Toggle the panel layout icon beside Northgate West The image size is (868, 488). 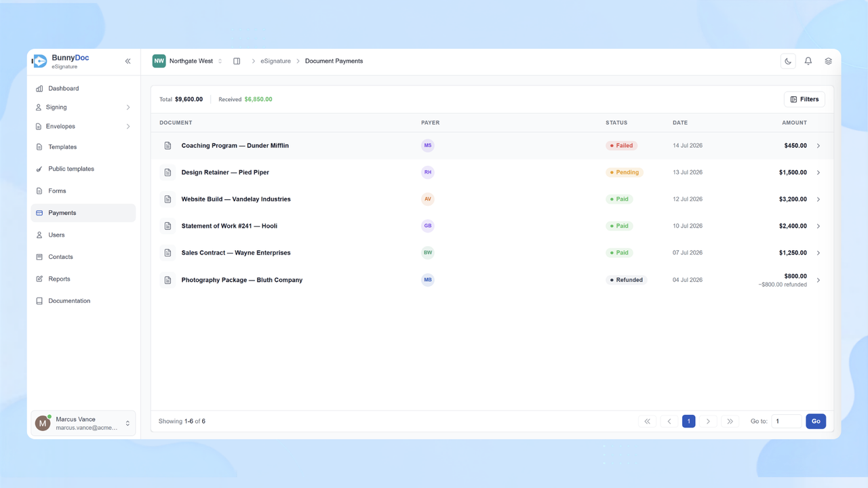[x=237, y=61]
